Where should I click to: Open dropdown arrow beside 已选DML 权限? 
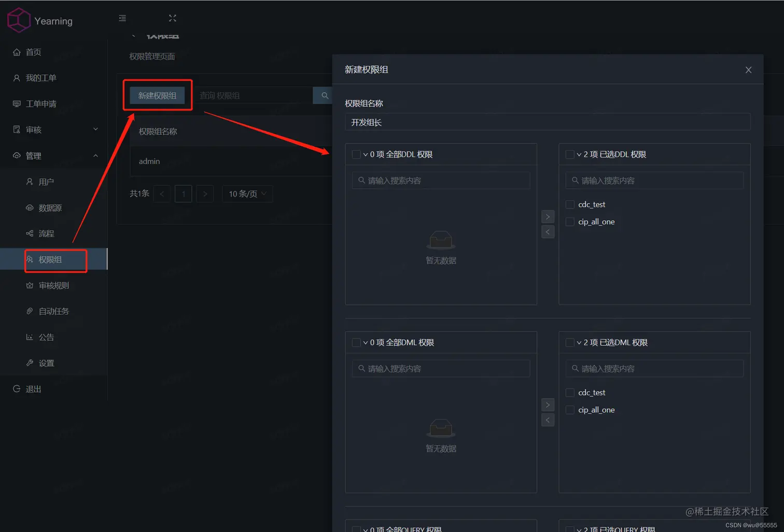coord(579,343)
